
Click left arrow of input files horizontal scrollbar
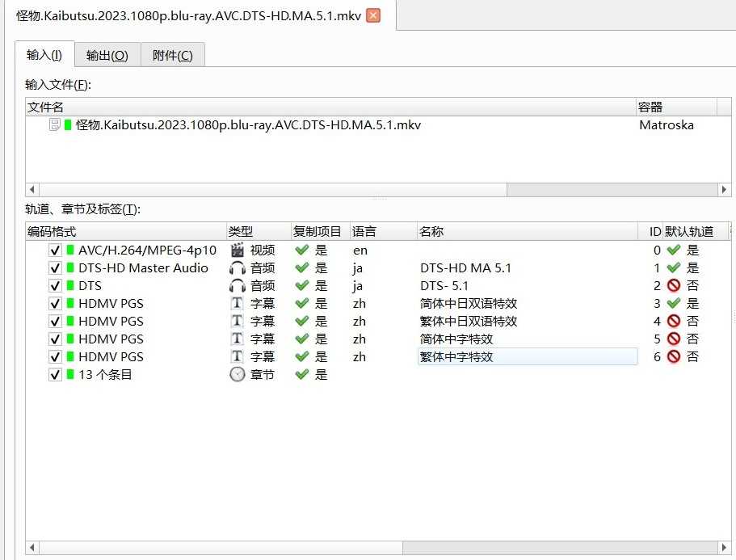(x=32, y=190)
